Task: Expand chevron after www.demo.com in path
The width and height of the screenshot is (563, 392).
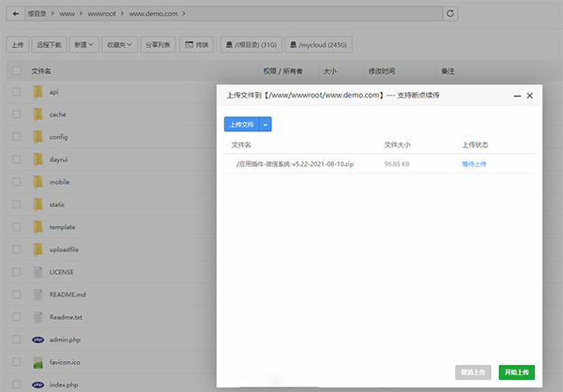Action: tap(184, 14)
